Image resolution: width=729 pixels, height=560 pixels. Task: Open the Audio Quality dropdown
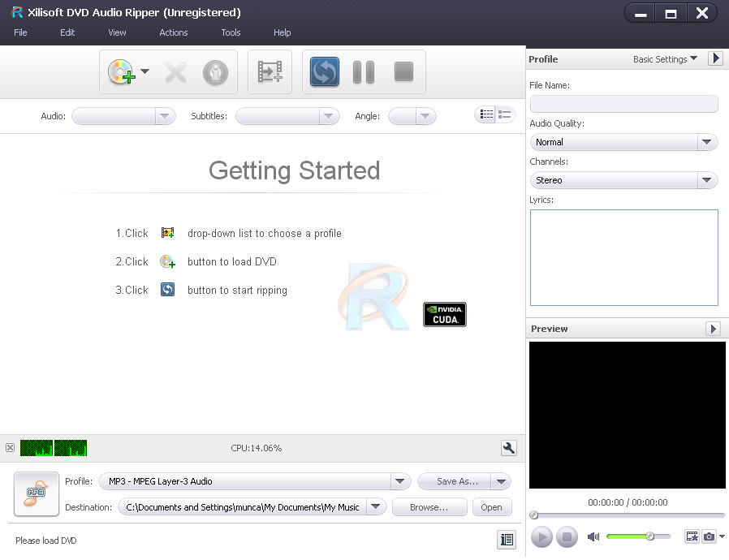click(705, 141)
